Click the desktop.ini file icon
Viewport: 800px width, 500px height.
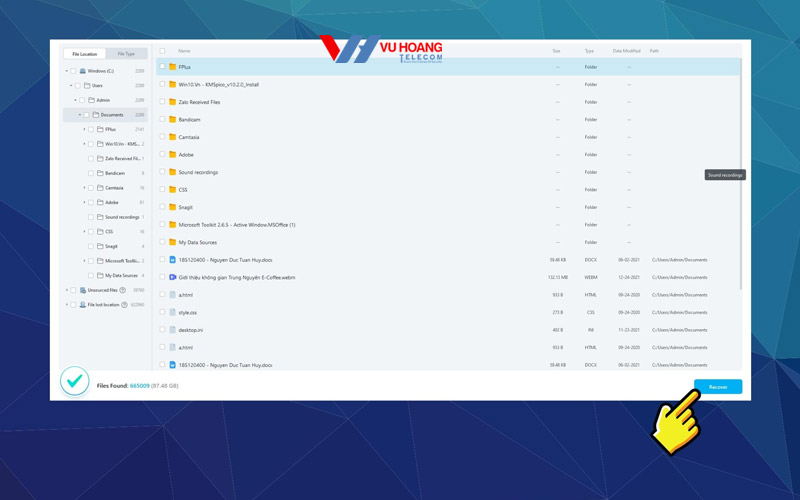[172, 330]
